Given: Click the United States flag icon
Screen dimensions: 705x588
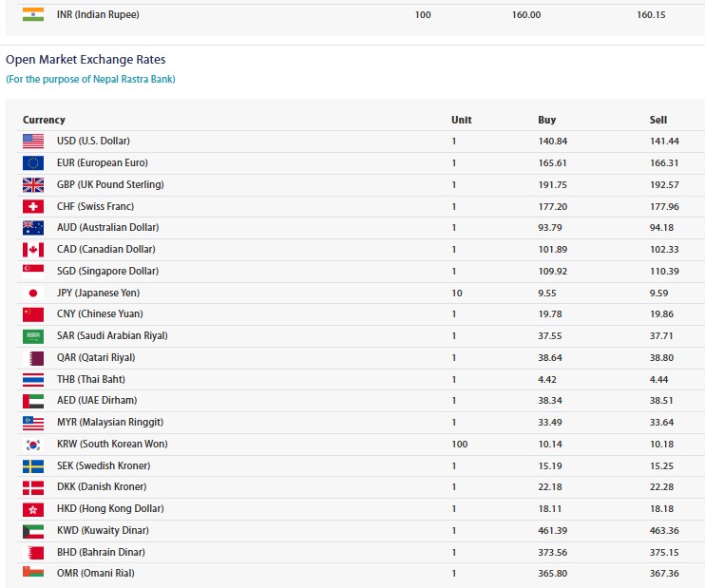Looking at the screenshot, I should tap(33, 142).
